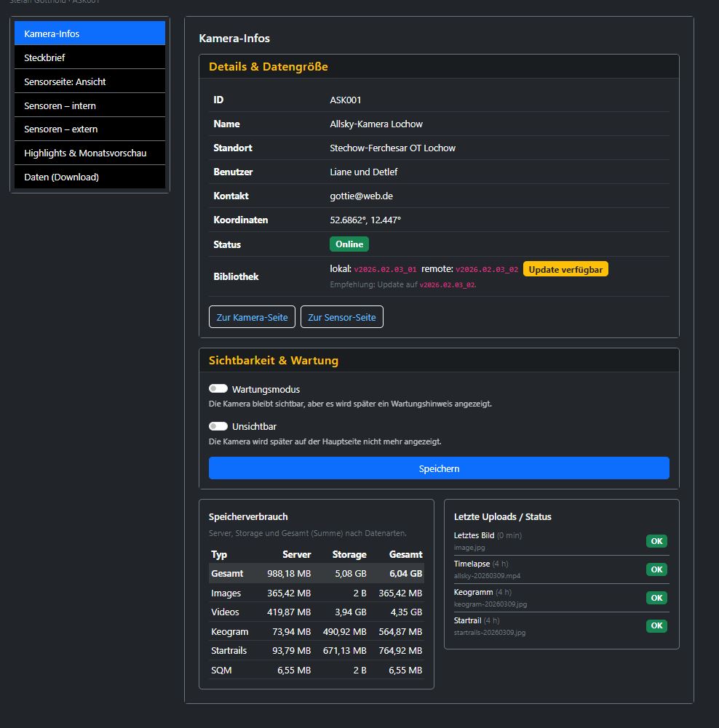The width and height of the screenshot is (719, 728).
Task: Click the Zur Sensor-Seite button
Action: click(x=341, y=317)
